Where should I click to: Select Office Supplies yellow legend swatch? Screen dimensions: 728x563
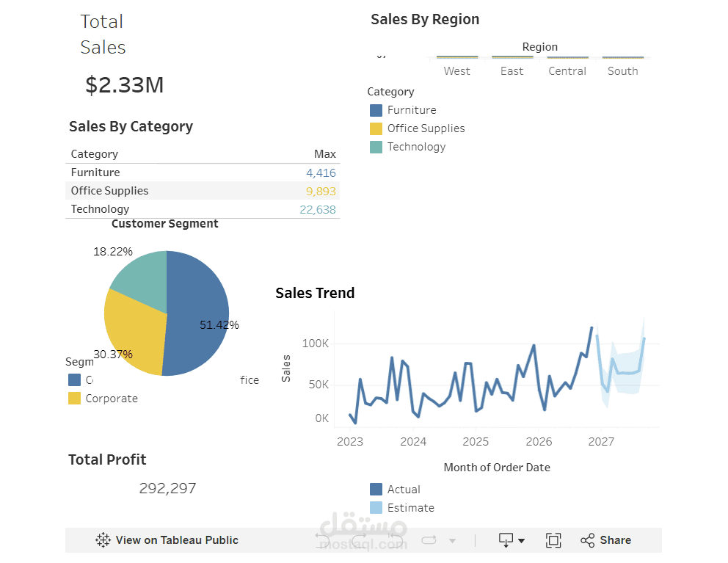376,128
